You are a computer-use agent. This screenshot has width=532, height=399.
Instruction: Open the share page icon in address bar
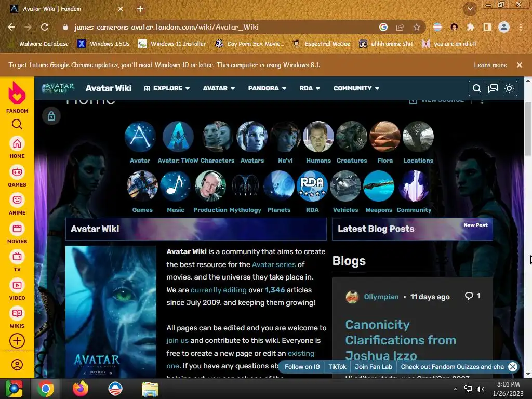point(400,27)
